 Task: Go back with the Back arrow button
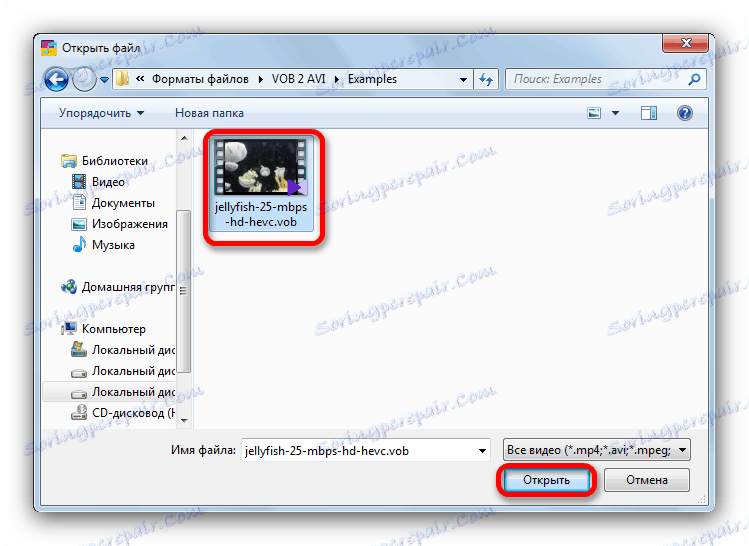click(x=56, y=79)
